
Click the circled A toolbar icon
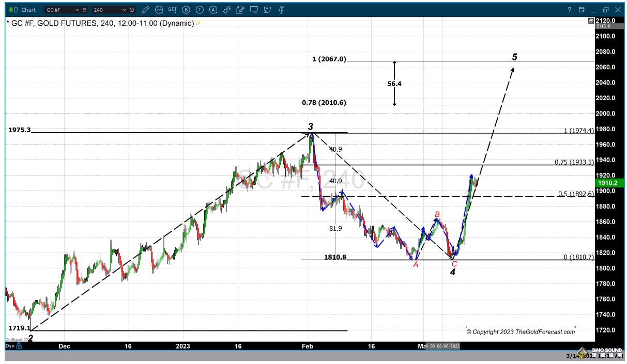[213, 10]
